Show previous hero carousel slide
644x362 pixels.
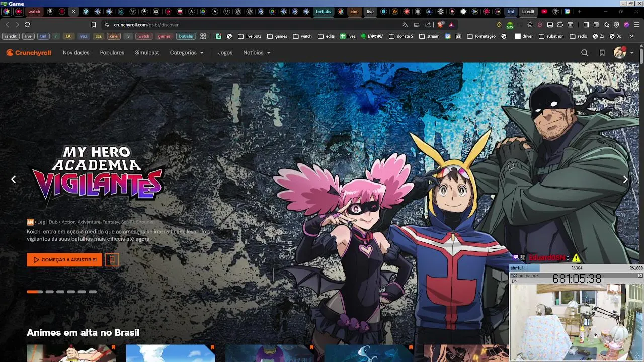click(14, 179)
